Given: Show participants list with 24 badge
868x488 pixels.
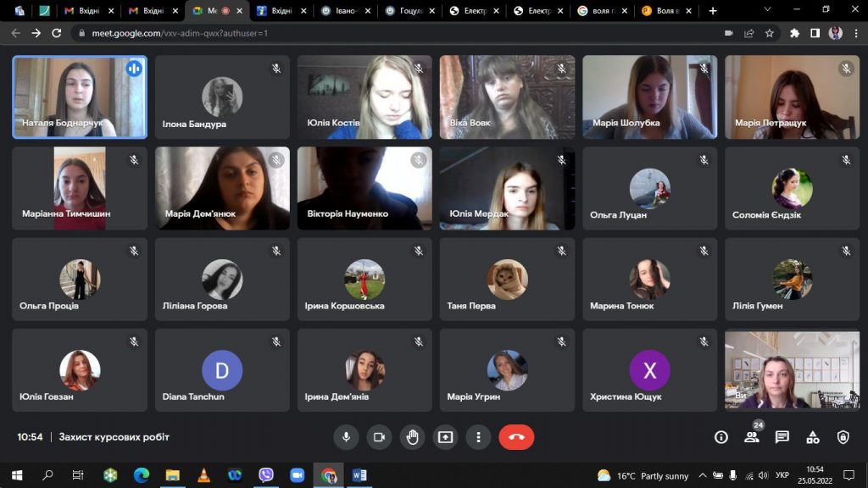Looking at the screenshot, I should pyautogui.click(x=753, y=436).
